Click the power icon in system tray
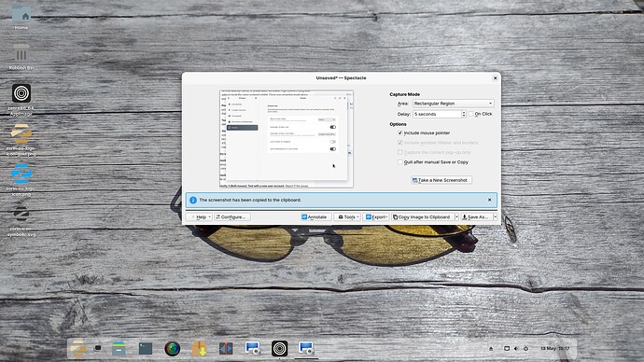The width and height of the screenshot is (644, 362). [x=525, y=348]
